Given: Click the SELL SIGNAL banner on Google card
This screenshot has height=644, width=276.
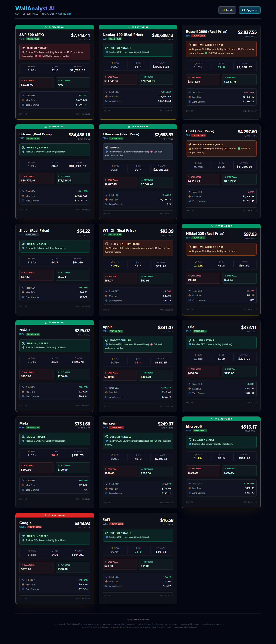Looking at the screenshot, I should pos(55,515).
